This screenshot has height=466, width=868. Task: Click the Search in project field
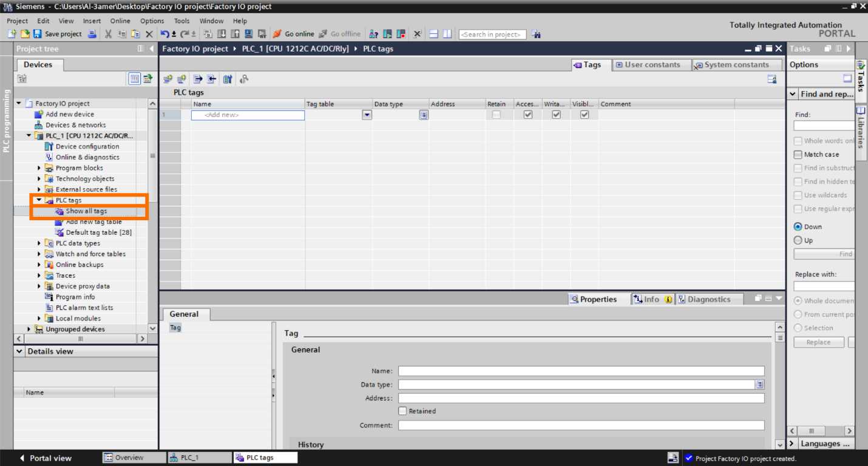(492, 34)
